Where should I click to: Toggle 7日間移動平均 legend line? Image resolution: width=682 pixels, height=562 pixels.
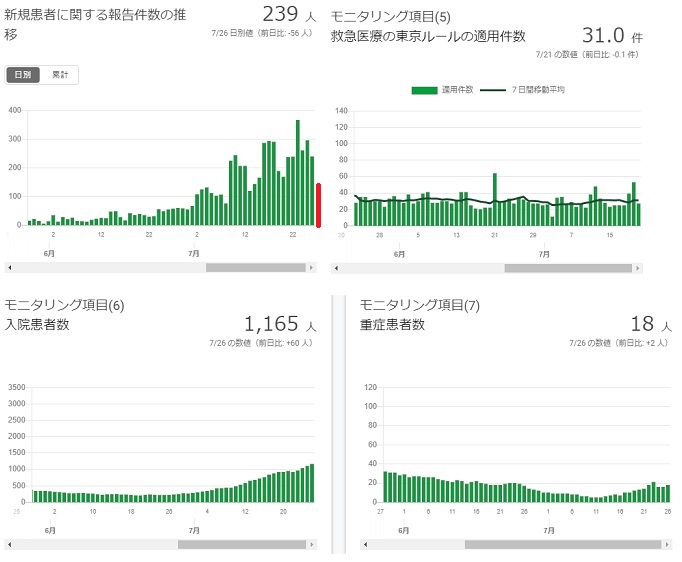[x=522, y=90]
